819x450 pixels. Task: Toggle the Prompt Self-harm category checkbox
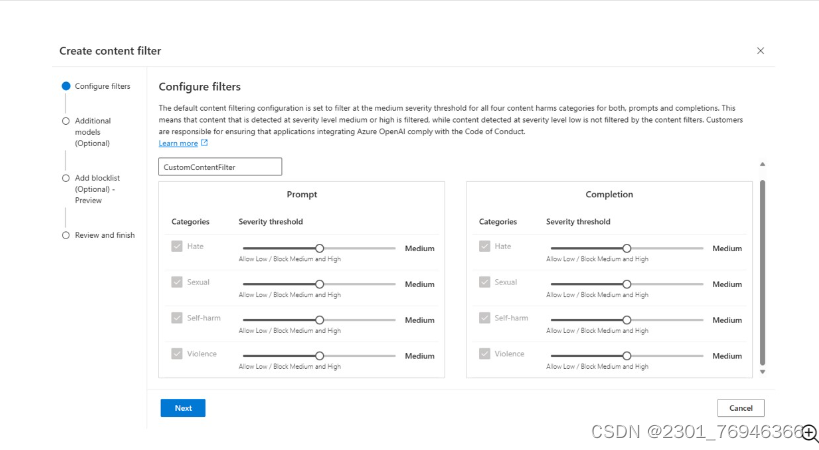tap(177, 318)
